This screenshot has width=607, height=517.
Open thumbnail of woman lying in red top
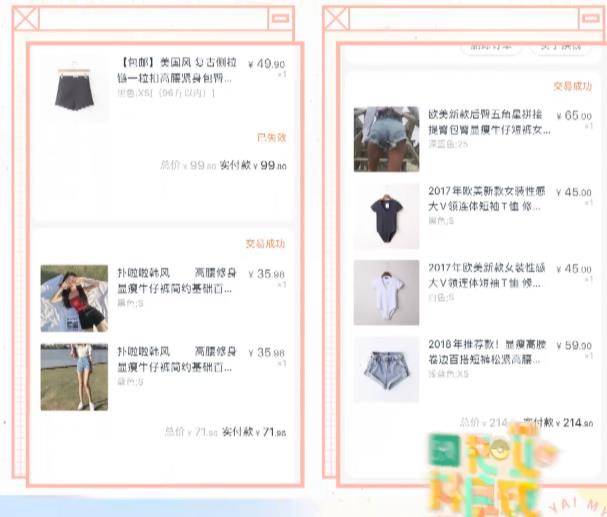[74, 297]
